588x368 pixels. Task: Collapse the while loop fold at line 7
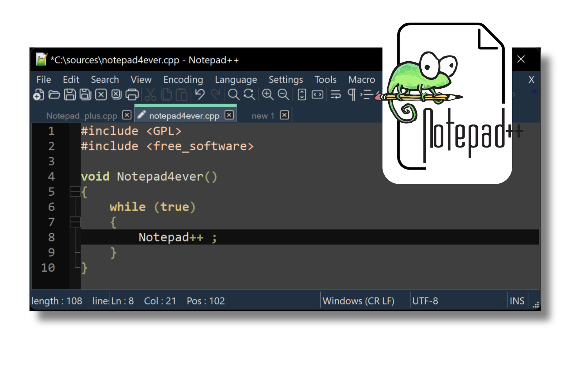click(74, 222)
